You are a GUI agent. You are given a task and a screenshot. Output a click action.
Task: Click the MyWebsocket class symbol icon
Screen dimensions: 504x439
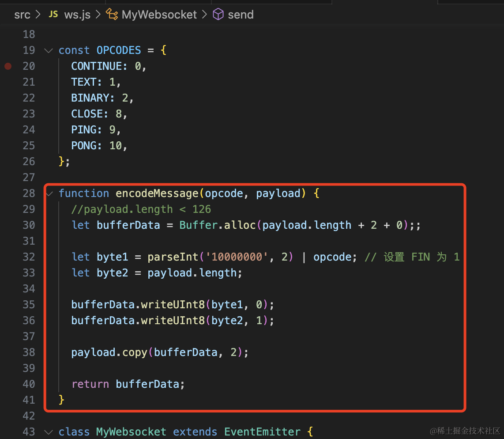pos(113,15)
